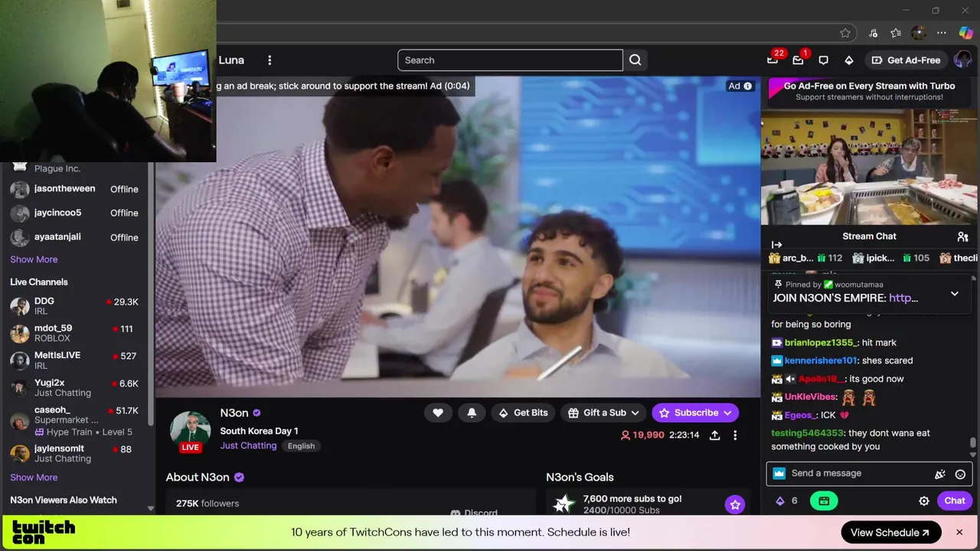Open whispers speech bubble icon
This screenshot has height=551, width=980.
point(823,60)
